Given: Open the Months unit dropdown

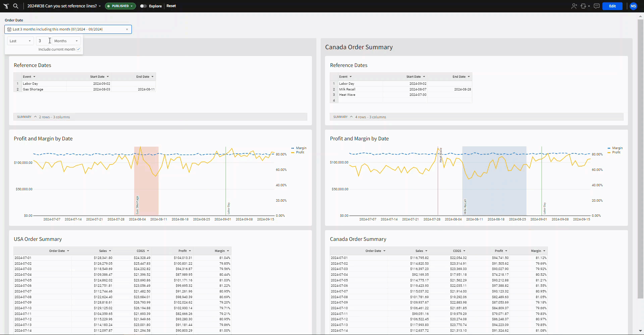Looking at the screenshot, I should coord(66,41).
